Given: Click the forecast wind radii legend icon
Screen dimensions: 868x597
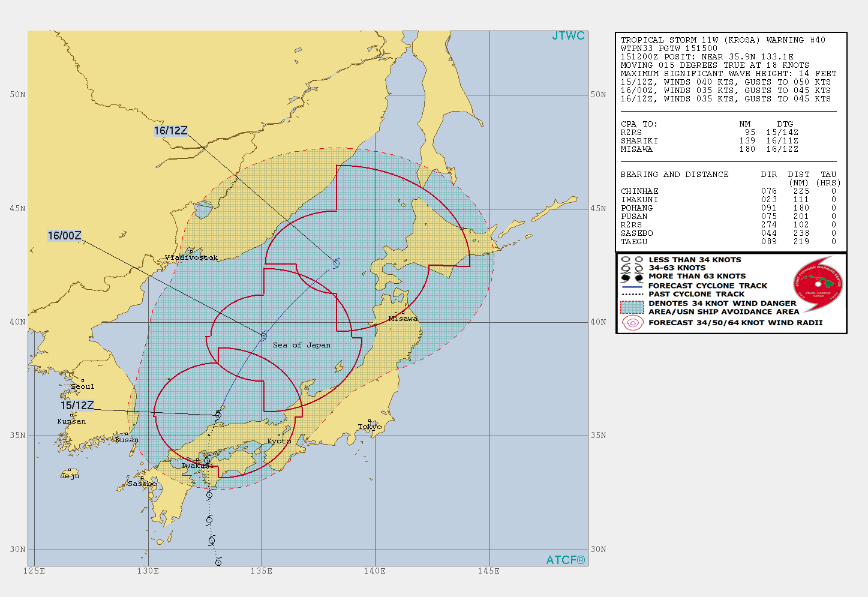Looking at the screenshot, I should (x=632, y=323).
